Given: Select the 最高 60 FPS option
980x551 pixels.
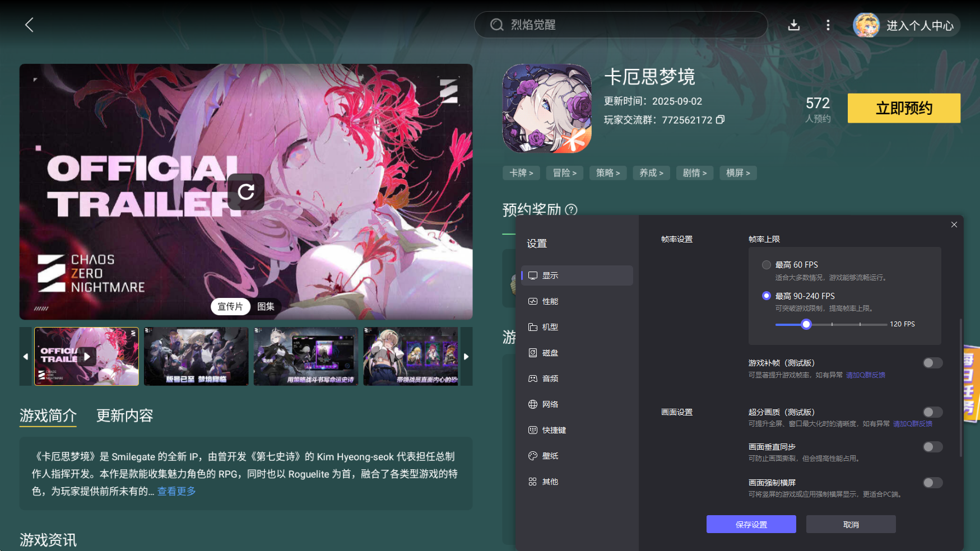Looking at the screenshot, I should (x=767, y=264).
